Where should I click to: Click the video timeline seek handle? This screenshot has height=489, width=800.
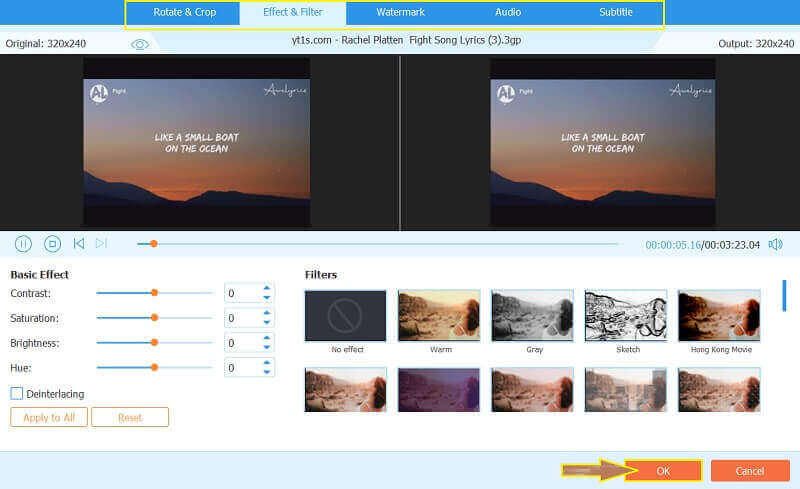coord(154,244)
